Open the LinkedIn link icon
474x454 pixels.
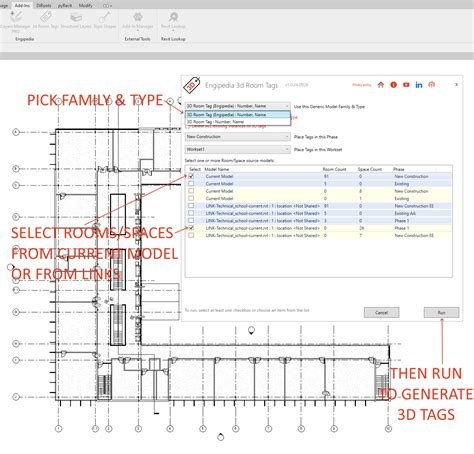coord(419,85)
